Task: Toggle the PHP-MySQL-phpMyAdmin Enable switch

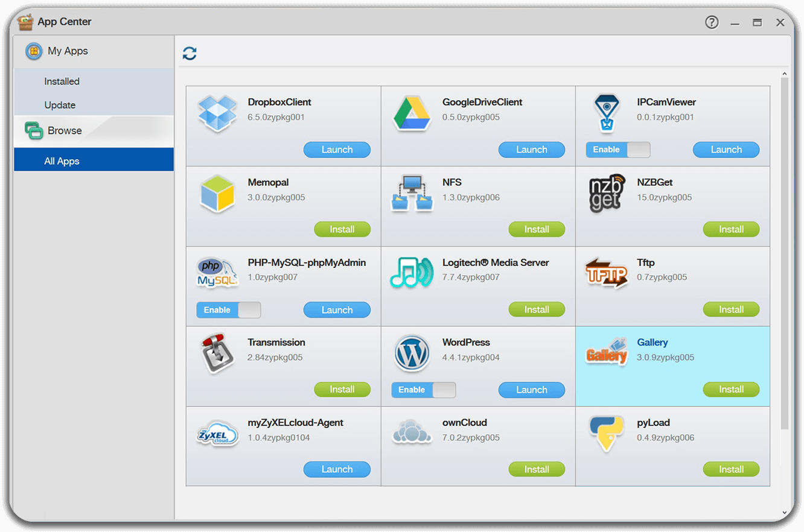Action: coord(229,310)
